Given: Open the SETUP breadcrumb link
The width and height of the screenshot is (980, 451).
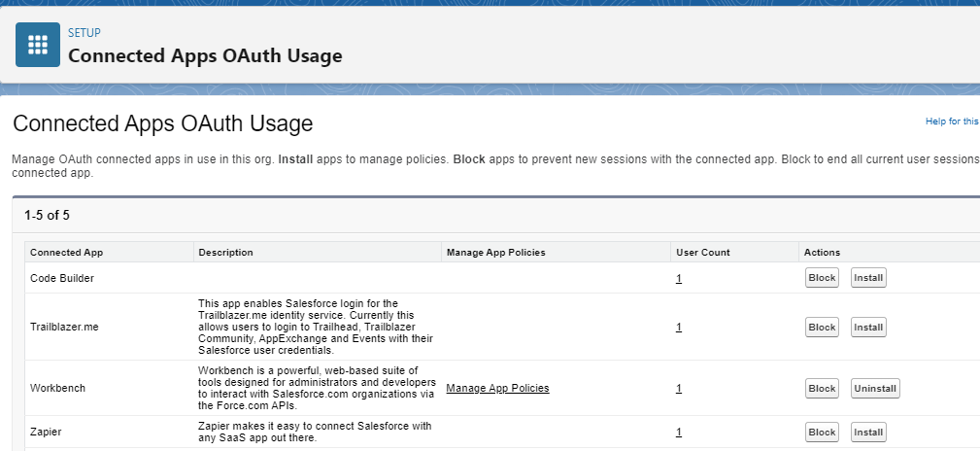Looking at the screenshot, I should (x=84, y=32).
